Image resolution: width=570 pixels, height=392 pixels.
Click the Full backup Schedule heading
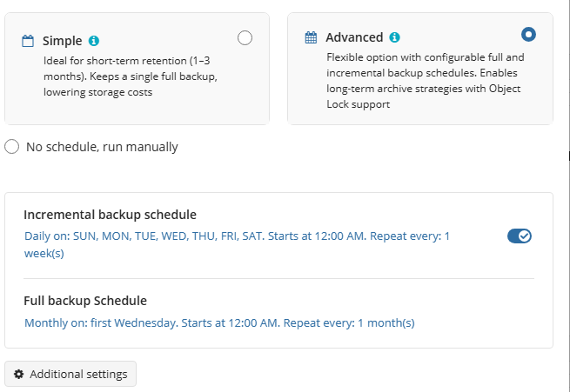pos(85,301)
